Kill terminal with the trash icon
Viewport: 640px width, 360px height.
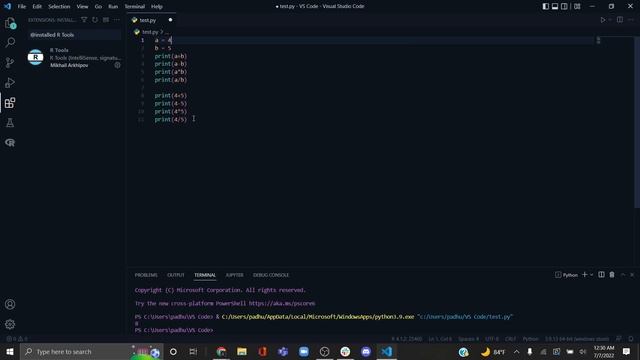(x=612, y=275)
